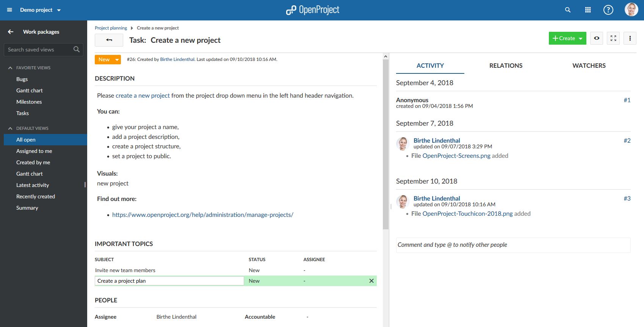Image resolution: width=644 pixels, height=327 pixels.
Task: Open the three-dot more actions menu
Action: click(630, 38)
